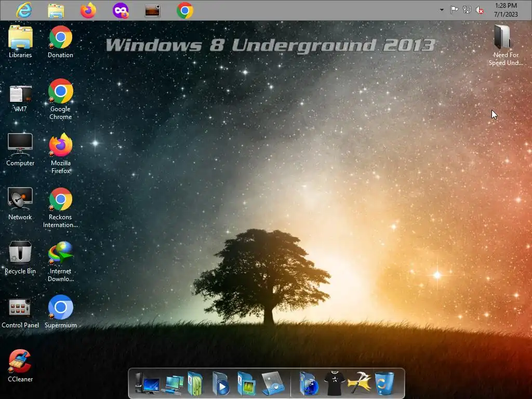
Task: Launch Chrome from the top taskbar
Action: tap(185, 10)
